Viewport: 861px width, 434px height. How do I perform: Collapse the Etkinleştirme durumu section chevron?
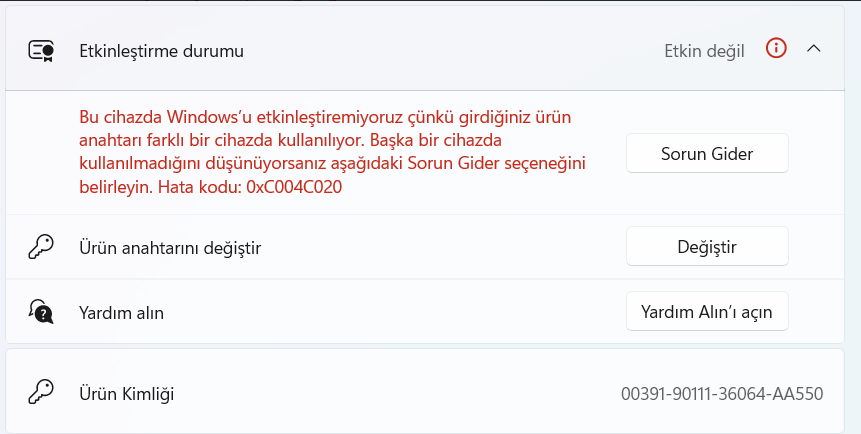(x=814, y=49)
